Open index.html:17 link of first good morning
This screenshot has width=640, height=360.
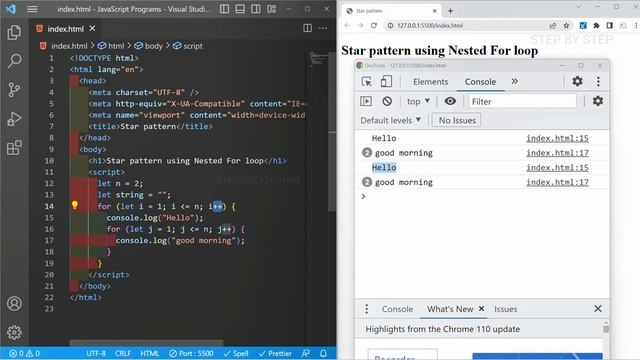coord(557,153)
